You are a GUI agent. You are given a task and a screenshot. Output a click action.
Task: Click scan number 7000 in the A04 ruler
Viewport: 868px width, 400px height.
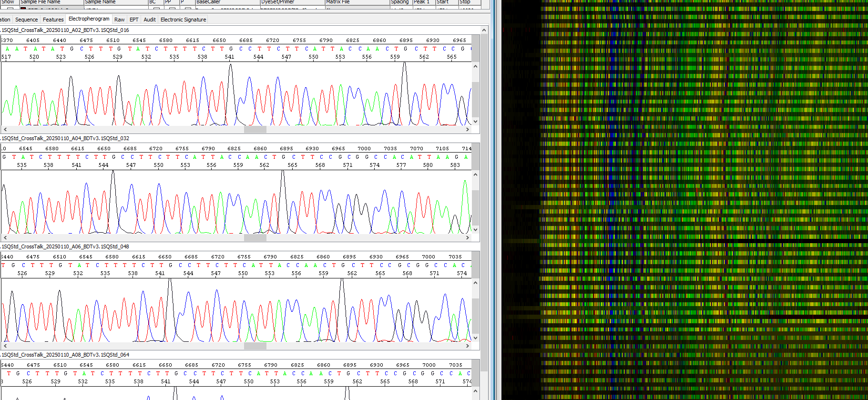click(364, 149)
